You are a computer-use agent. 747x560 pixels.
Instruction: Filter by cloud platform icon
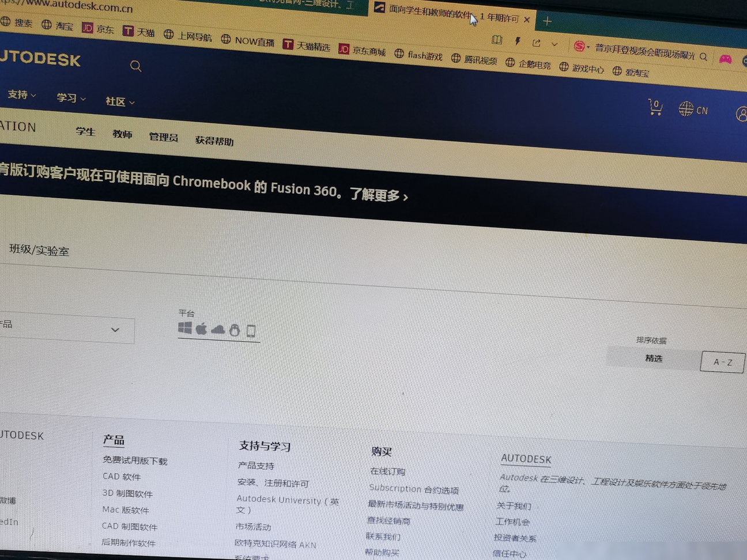[x=218, y=330]
